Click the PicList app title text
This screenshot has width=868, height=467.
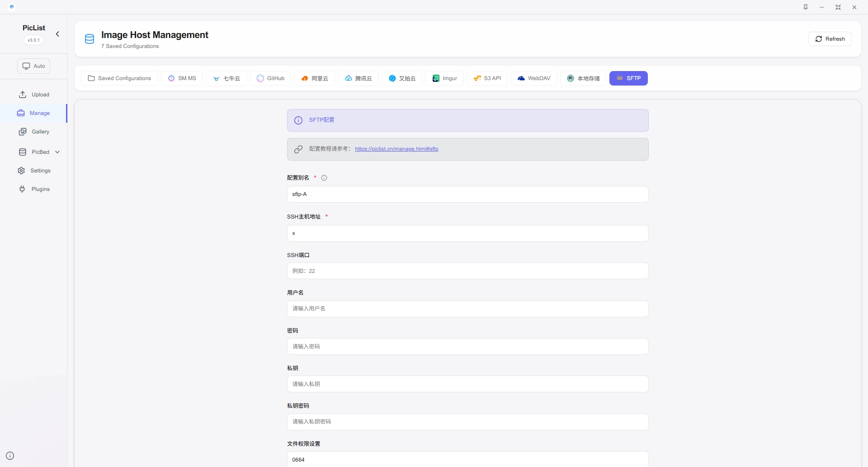click(x=34, y=28)
